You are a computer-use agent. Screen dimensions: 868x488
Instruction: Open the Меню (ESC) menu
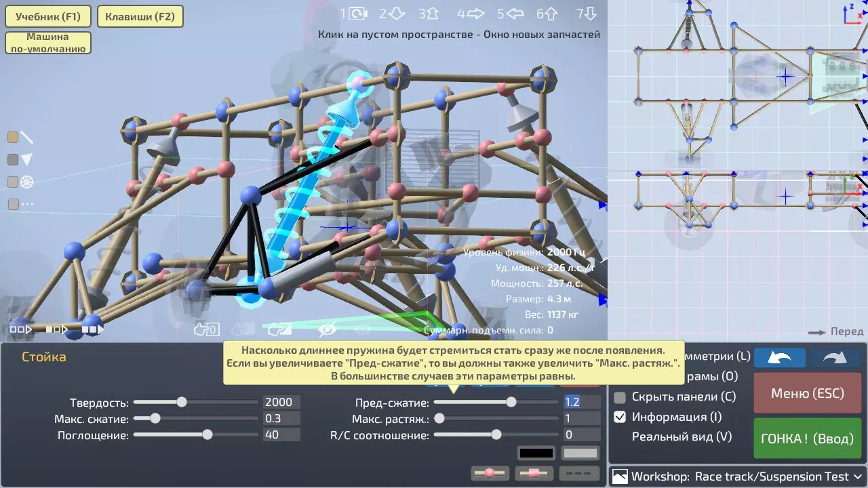point(808,393)
